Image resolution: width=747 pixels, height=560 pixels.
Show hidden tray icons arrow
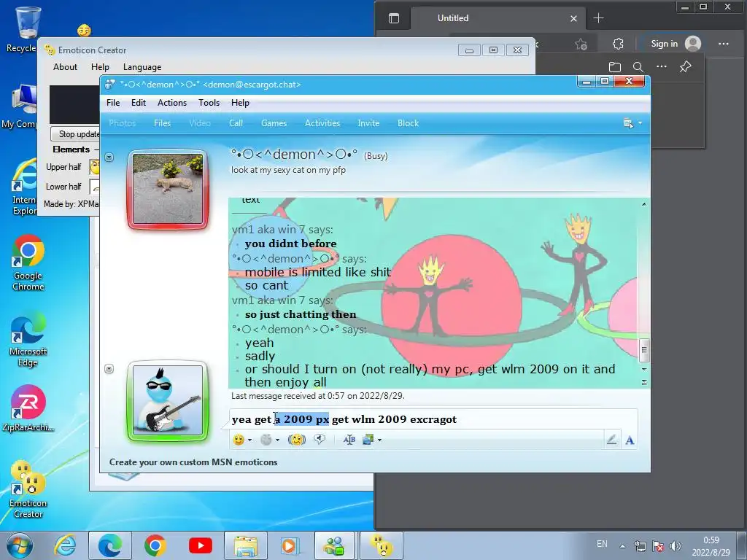622,546
